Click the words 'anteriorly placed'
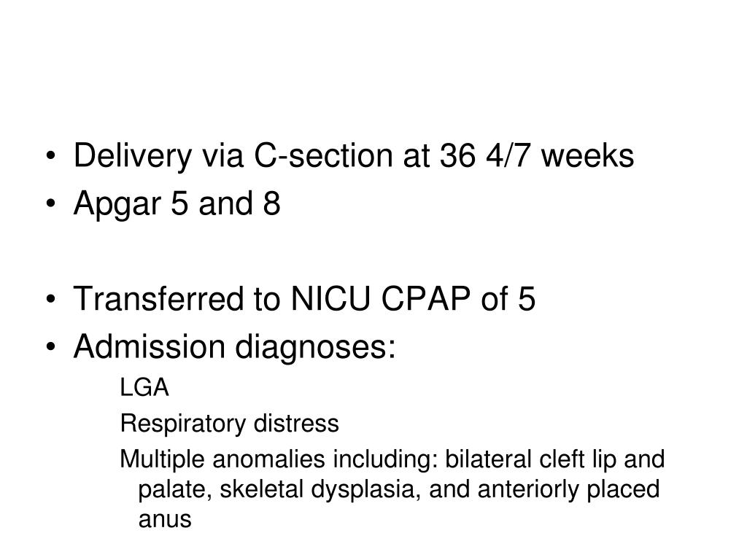The height and width of the screenshot is (560, 747). [568, 489]
